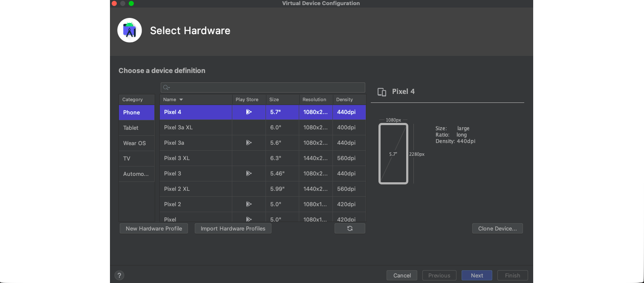Select the Pixel 2 device name

[x=173, y=204]
